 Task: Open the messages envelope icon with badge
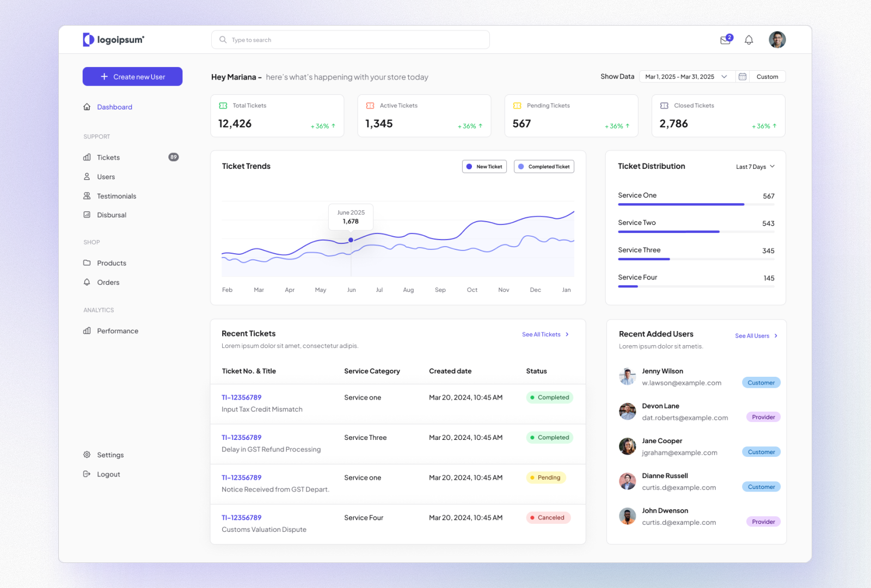click(x=725, y=40)
